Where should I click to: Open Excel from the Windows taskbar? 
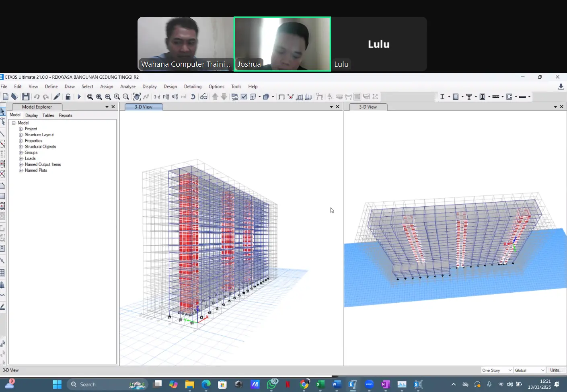[x=320, y=384]
